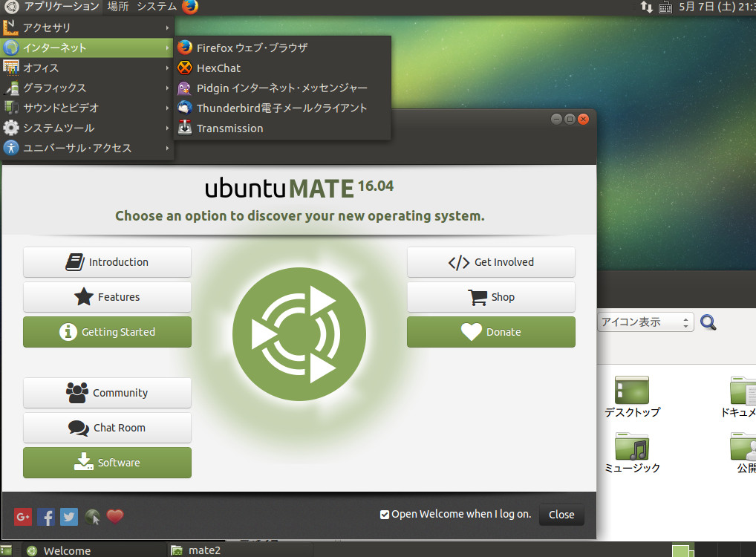Open the Twitter social link icon

pyautogui.click(x=69, y=516)
